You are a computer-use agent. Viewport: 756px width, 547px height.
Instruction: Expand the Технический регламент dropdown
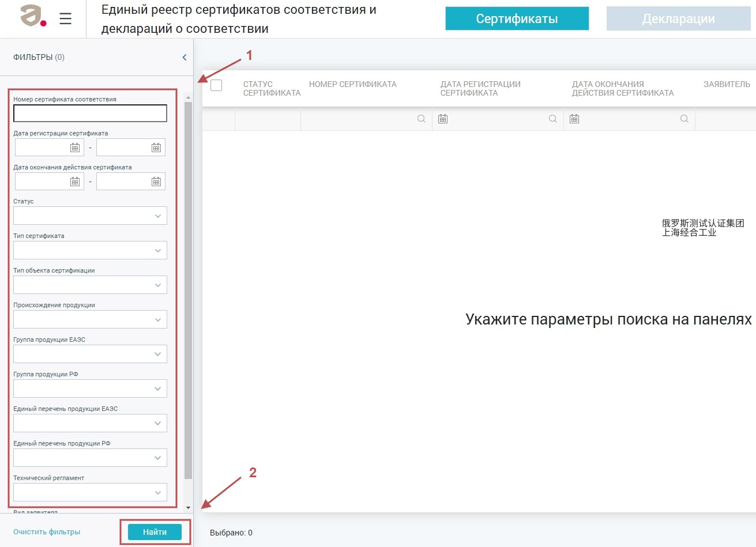(x=91, y=493)
